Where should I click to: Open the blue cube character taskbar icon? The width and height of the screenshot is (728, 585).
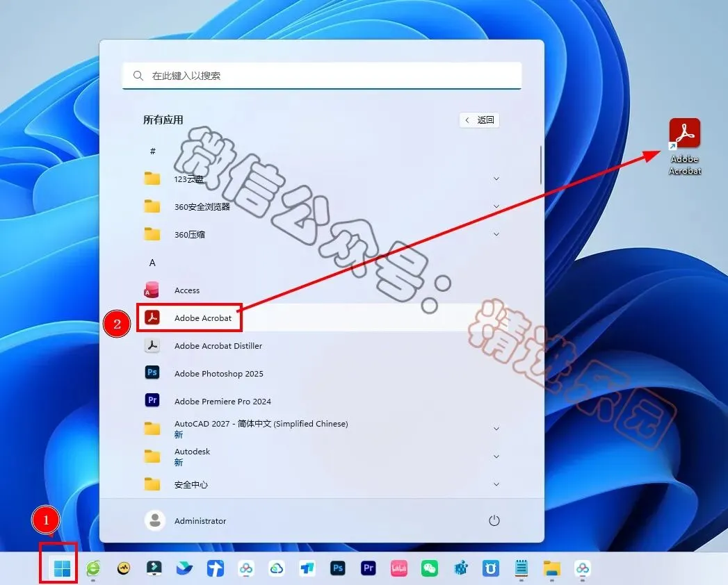(x=460, y=568)
